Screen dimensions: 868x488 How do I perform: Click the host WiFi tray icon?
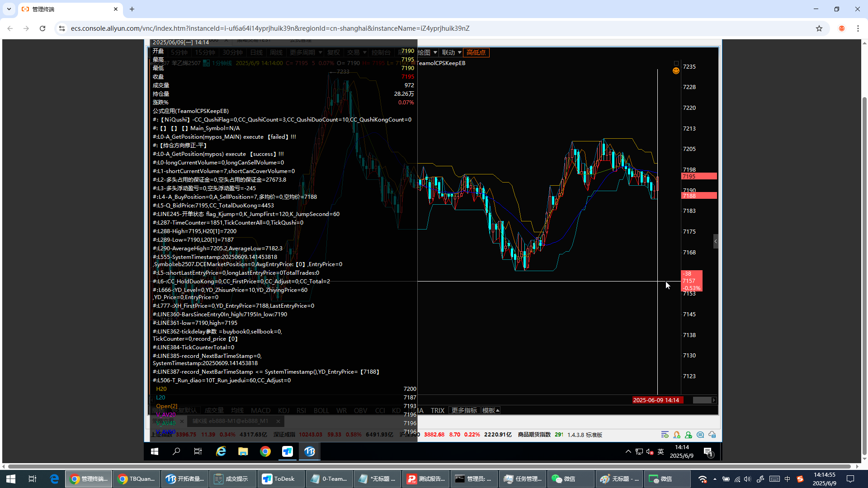pyautogui.click(x=703, y=479)
